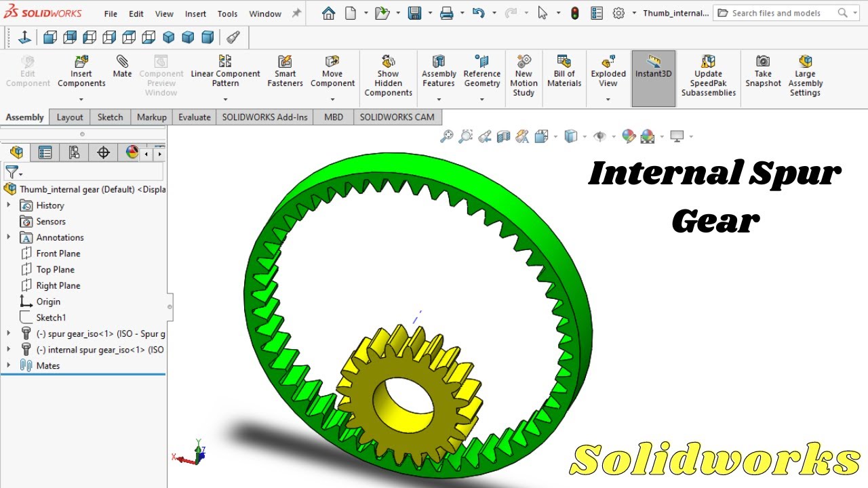
Task: Click Zoom to Area icon
Action: pos(465,136)
